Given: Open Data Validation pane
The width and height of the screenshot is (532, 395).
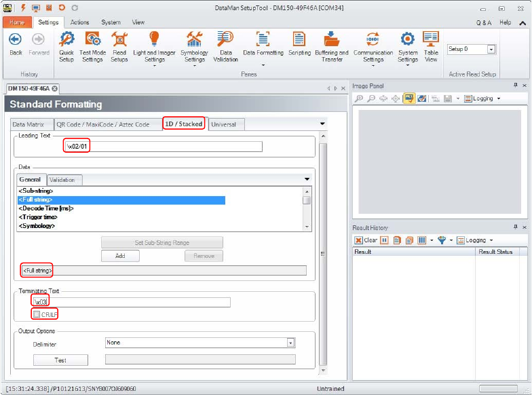Looking at the screenshot, I should click(225, 47).
